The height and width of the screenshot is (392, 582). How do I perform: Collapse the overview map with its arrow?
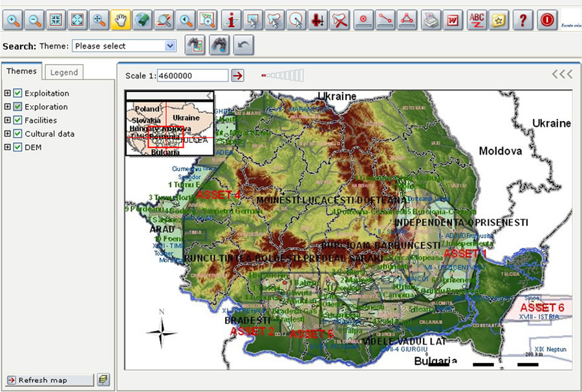pos(210,96)
